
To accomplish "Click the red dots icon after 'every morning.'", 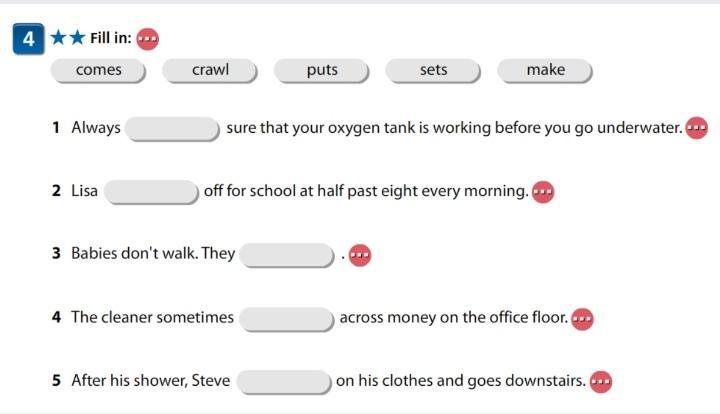I will [543, 191].
